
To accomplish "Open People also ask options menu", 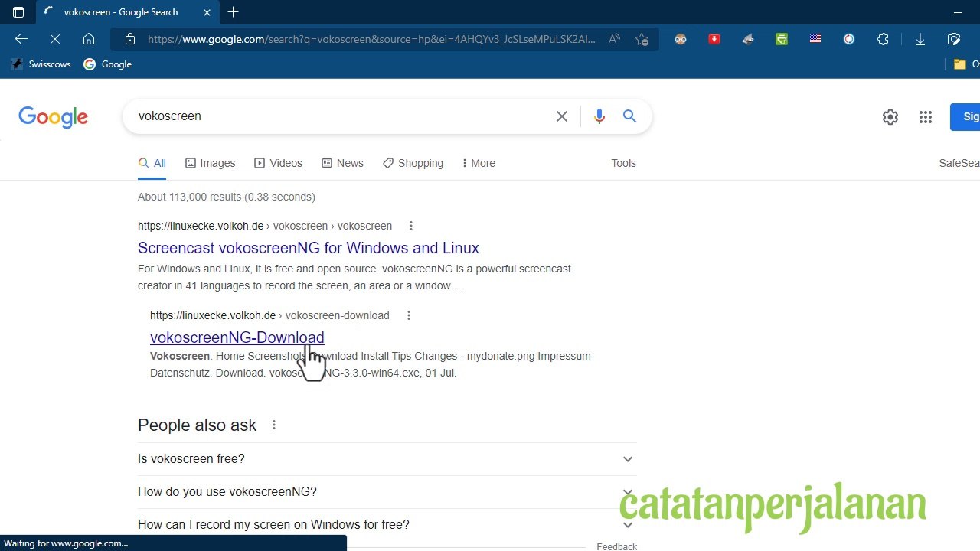I will click(274, 425).
